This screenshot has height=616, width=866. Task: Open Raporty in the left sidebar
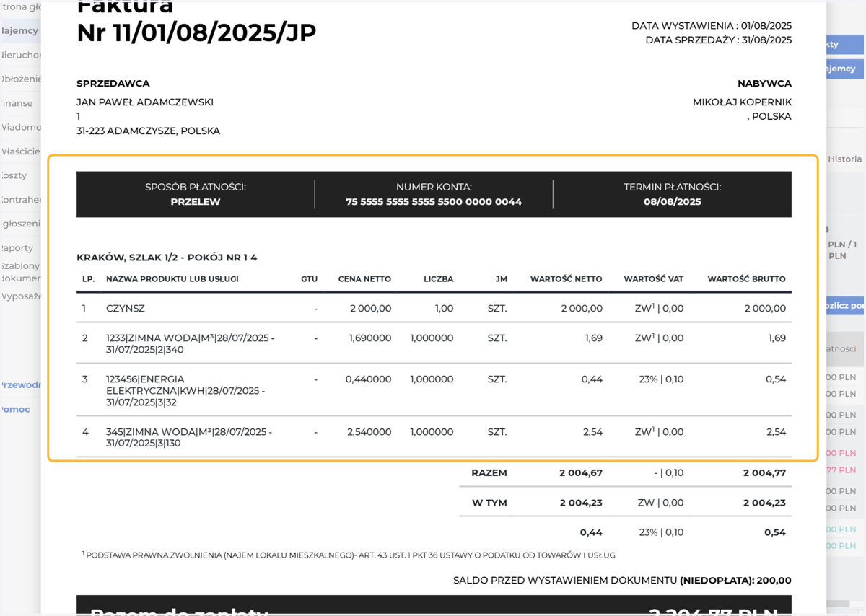click(x=17, y=248)
